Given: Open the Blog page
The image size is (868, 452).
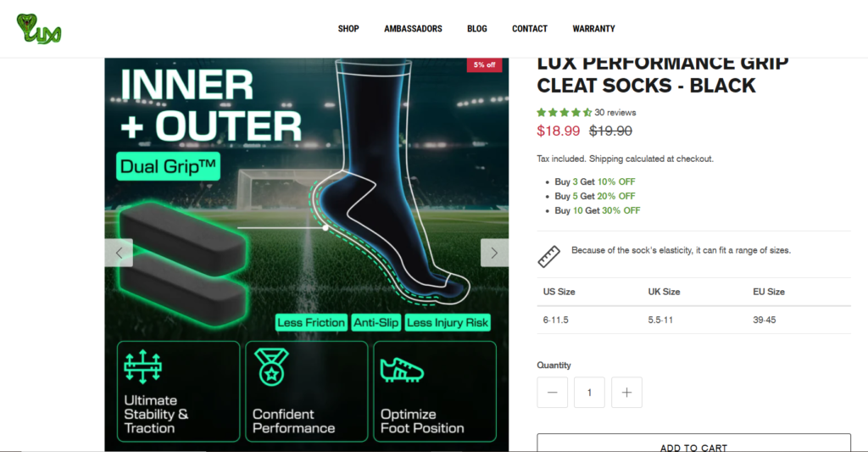Looking at the screenshot, I should point(476,29).
